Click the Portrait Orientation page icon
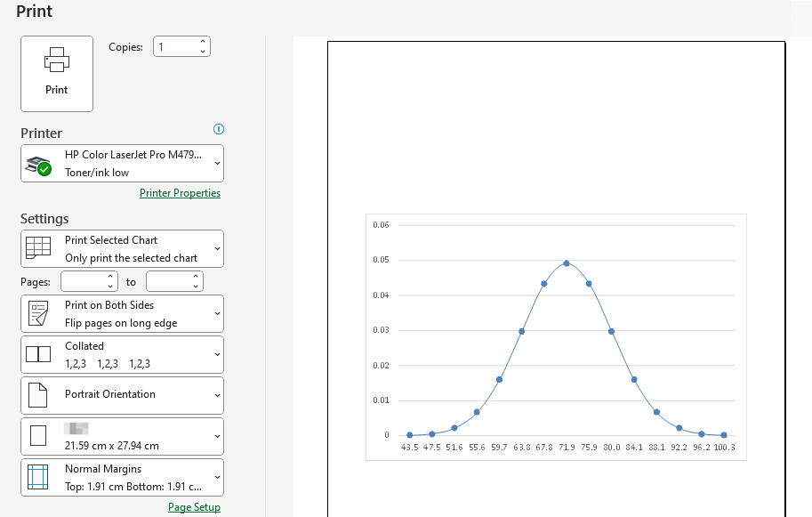Image resolution: width=812 pixels, height=517 pixels. pyautogui.click(x=38, y=394)
